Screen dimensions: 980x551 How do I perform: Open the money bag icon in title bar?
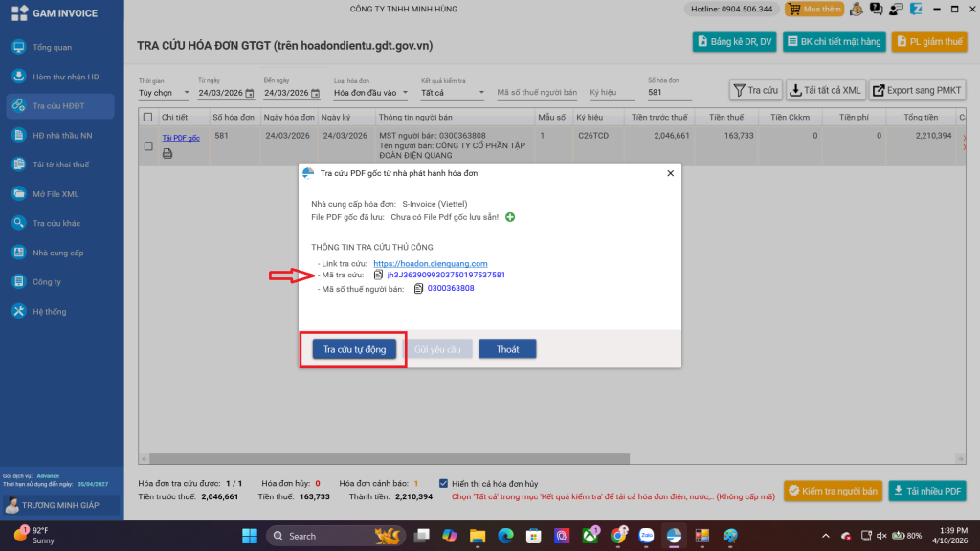pos(855,10)
